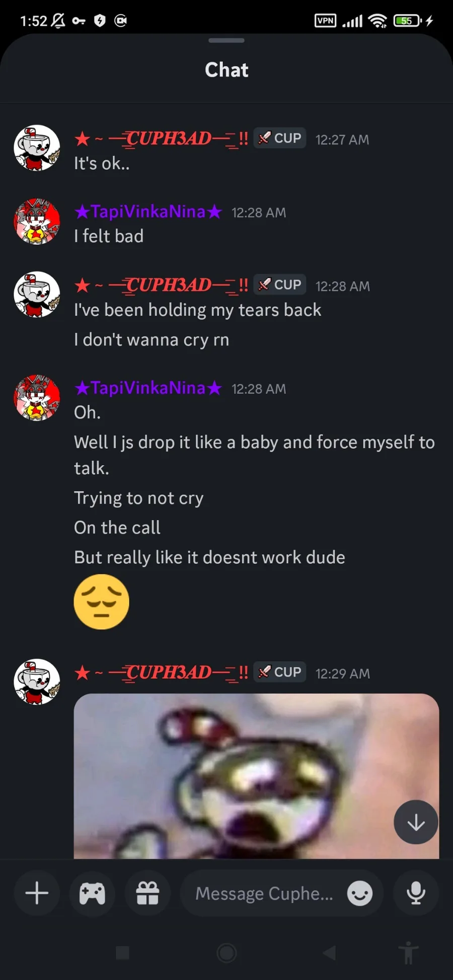Open the emoji picker smiley

point(360,894)
